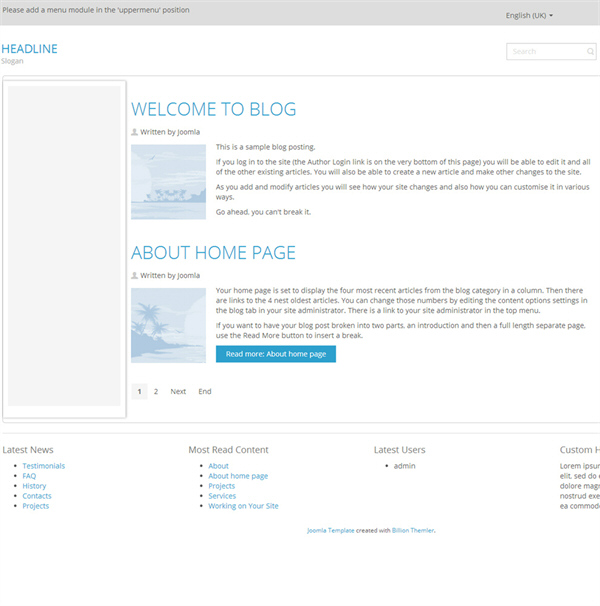Viewport: 600px width, 606px height.
Task: Open the FAQ link in Latest News
Action: (x=29, y=476)
